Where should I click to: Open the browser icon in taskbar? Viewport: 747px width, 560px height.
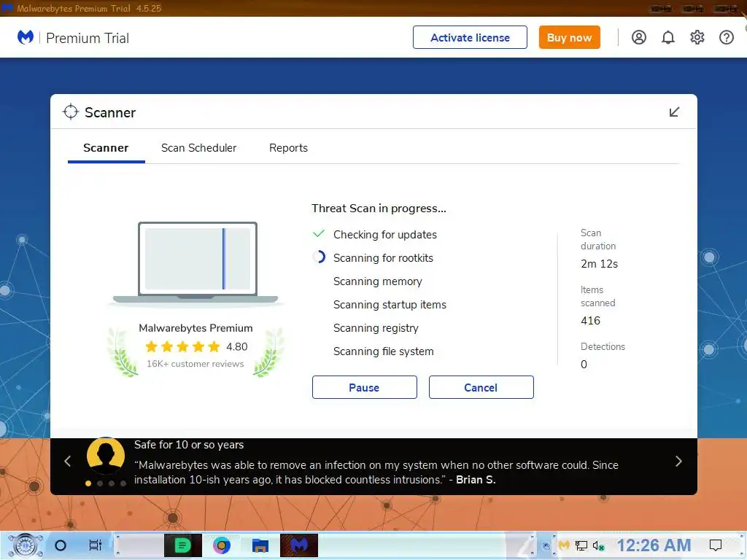click(x=222, y=545)
